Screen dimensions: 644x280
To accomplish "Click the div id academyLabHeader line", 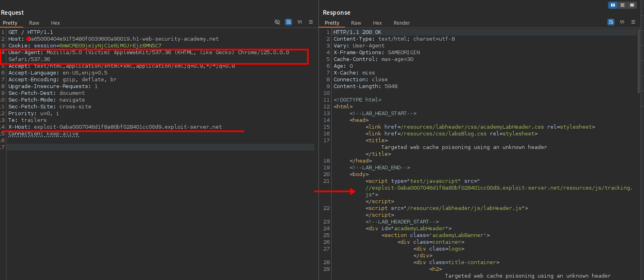I will pyautogui.click(x=408, y=229).
